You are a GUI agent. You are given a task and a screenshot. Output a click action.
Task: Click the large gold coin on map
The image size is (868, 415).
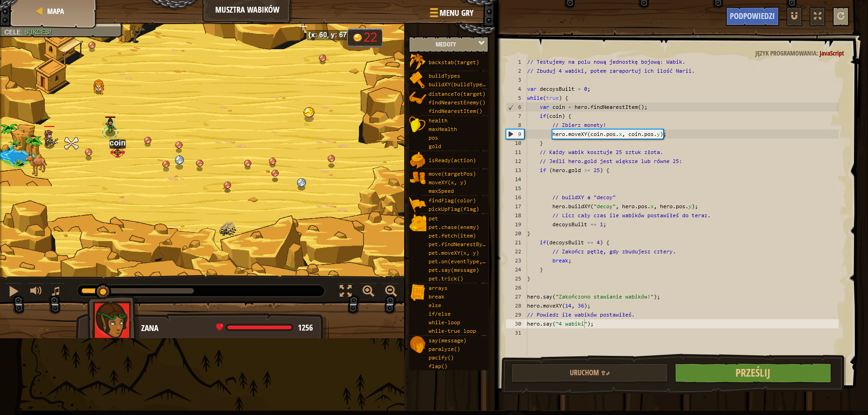(x=309, y=112)
